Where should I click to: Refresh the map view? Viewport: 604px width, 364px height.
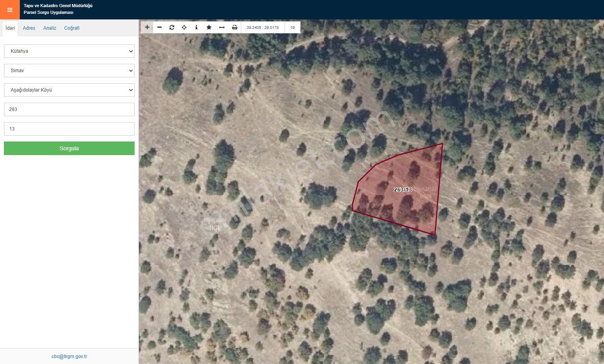tap(172, 27)
